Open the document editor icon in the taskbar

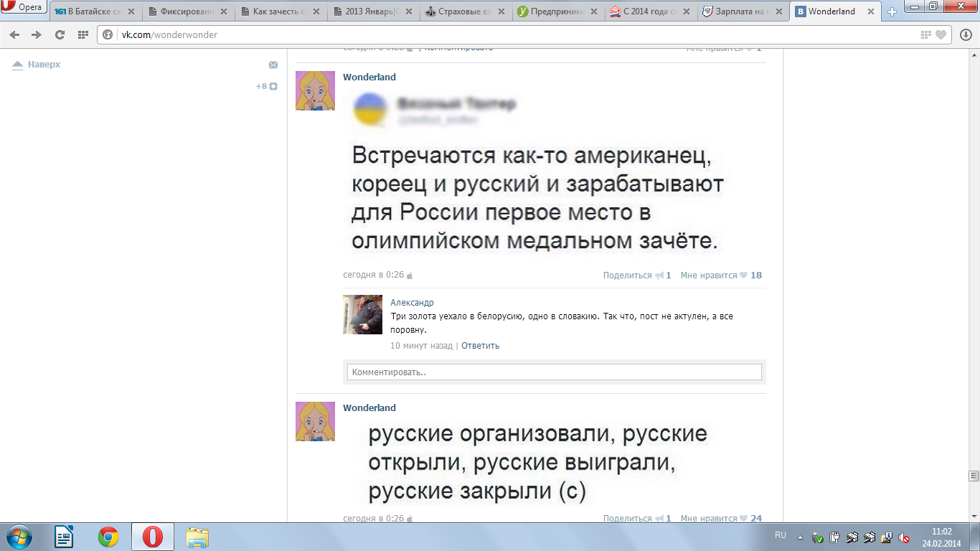65,537
